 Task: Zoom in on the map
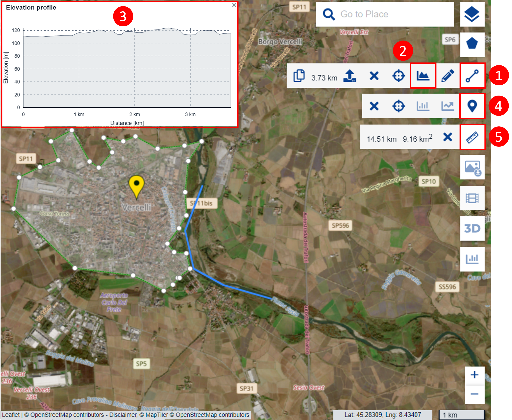pyautogui.click(x=474, y=375)
